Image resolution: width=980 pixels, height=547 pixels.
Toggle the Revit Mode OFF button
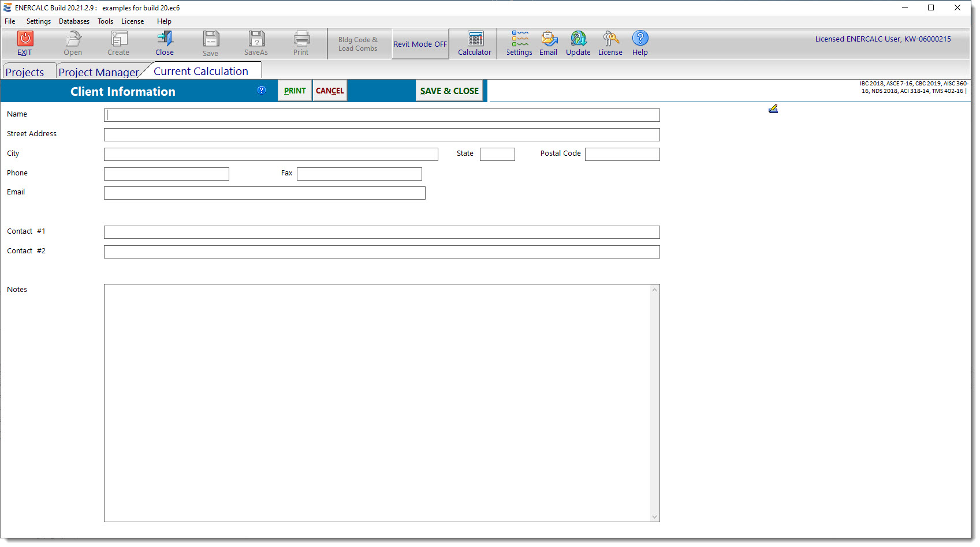(420, 44)
